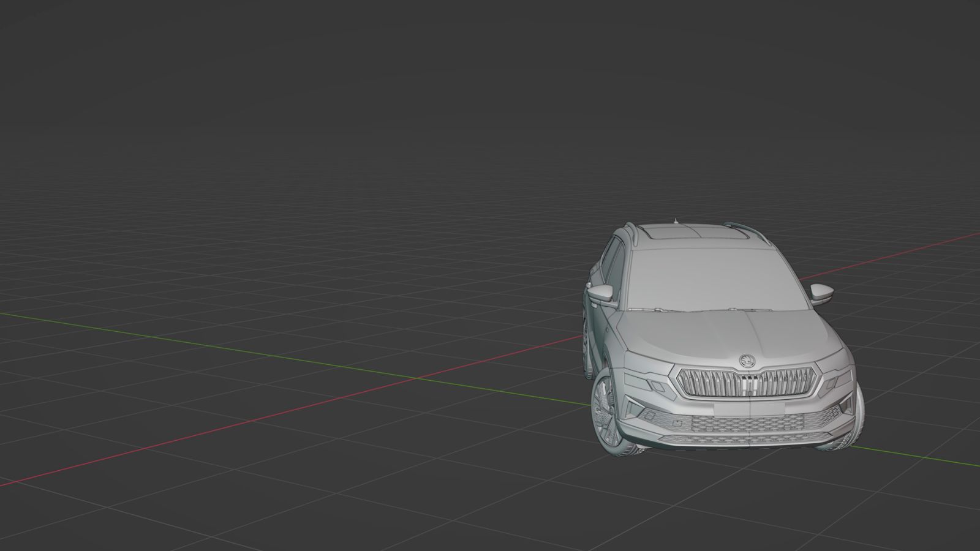
Task: Click the round hood emblem on the car
Action: pos(747,360)
